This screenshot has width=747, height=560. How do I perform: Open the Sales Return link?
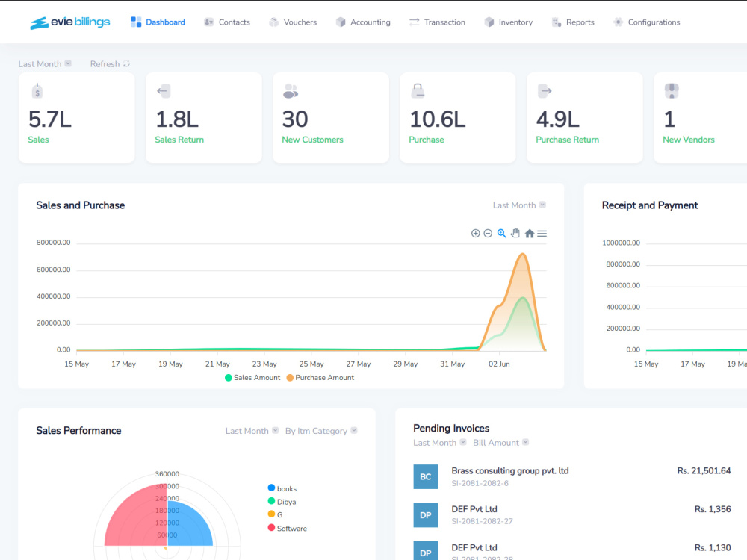point(179,140)
